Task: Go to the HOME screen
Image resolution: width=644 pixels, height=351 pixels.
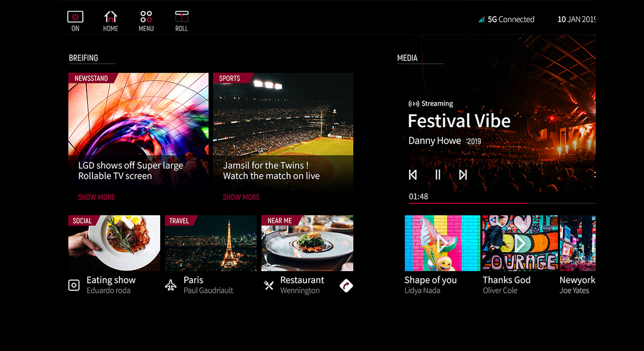Action: (x=110, y=21)
